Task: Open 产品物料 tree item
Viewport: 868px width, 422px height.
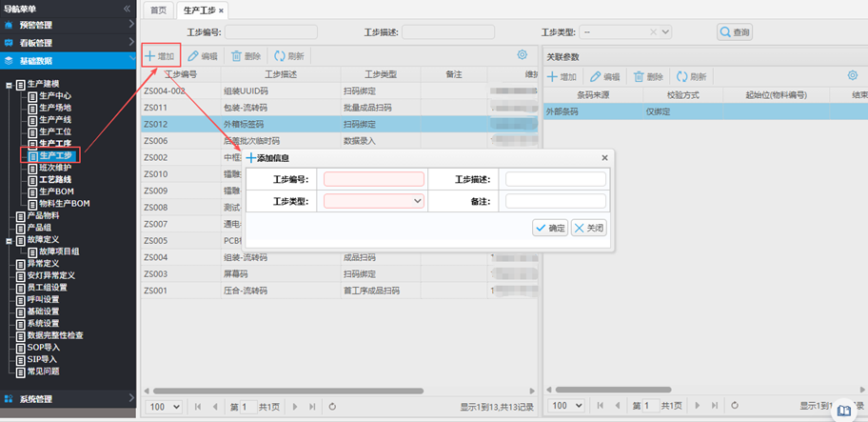Action: [x=43, y=215]
